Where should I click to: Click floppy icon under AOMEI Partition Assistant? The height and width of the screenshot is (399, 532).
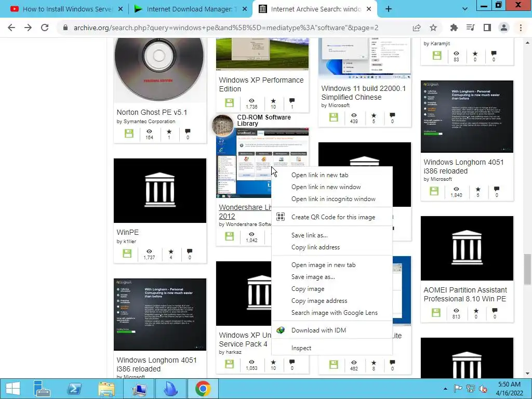click(436, 312)
